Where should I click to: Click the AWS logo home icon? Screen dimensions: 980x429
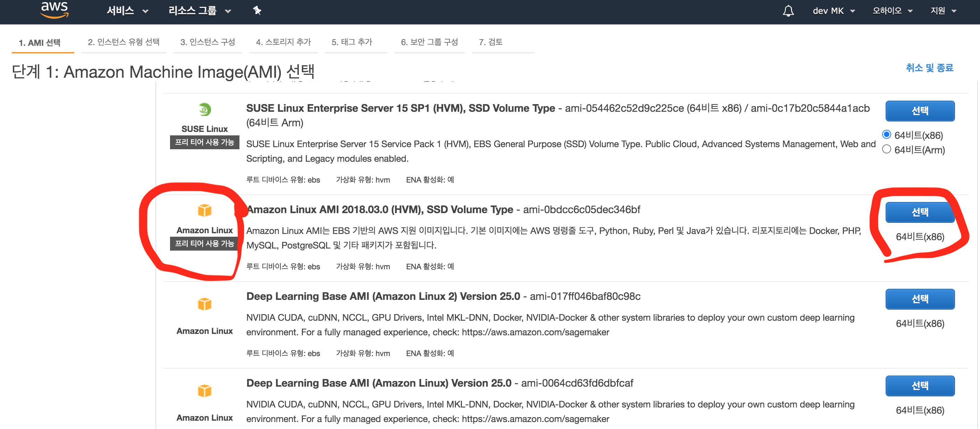coord(54,10)
